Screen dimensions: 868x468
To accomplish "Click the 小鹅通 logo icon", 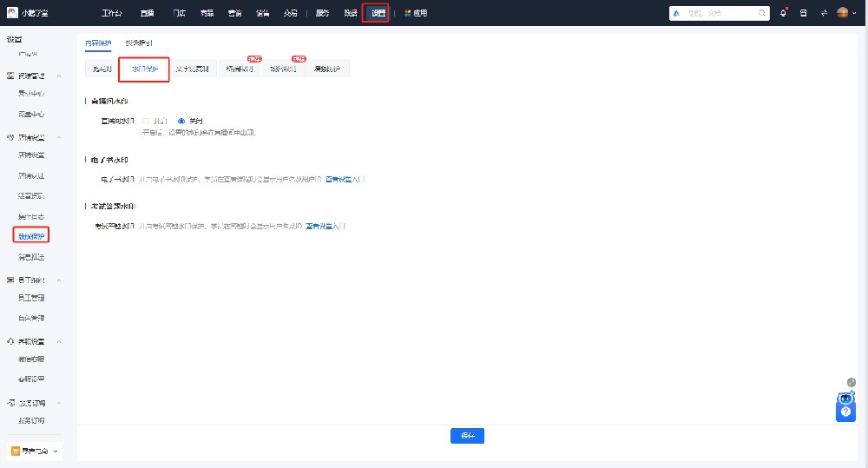I will 12,12.
